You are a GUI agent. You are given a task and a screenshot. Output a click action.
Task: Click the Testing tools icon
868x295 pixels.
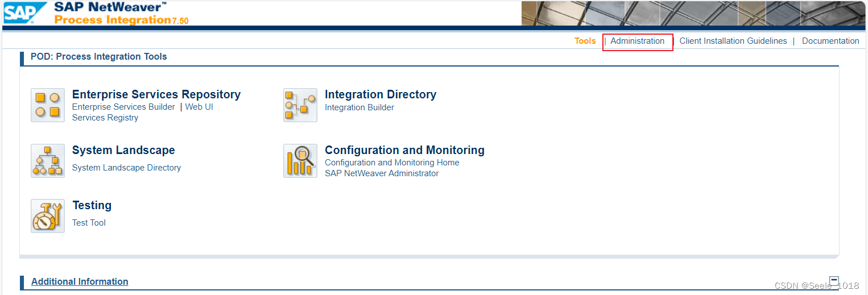coord(48,216)
